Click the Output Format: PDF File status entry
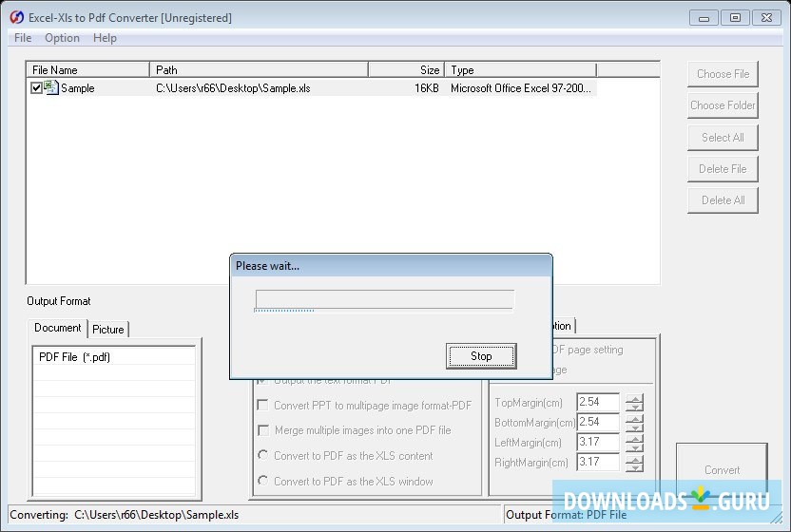 pyautogui.click(x=566, y=515)
